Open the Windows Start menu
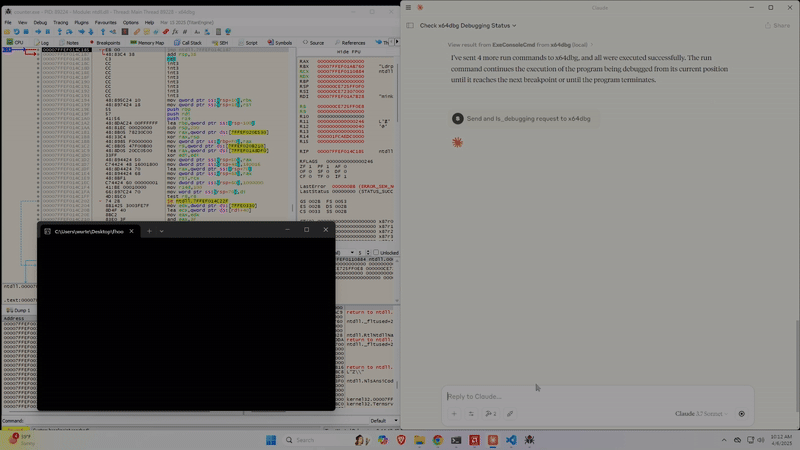The image size is (800, 450). tap(271, 440)
